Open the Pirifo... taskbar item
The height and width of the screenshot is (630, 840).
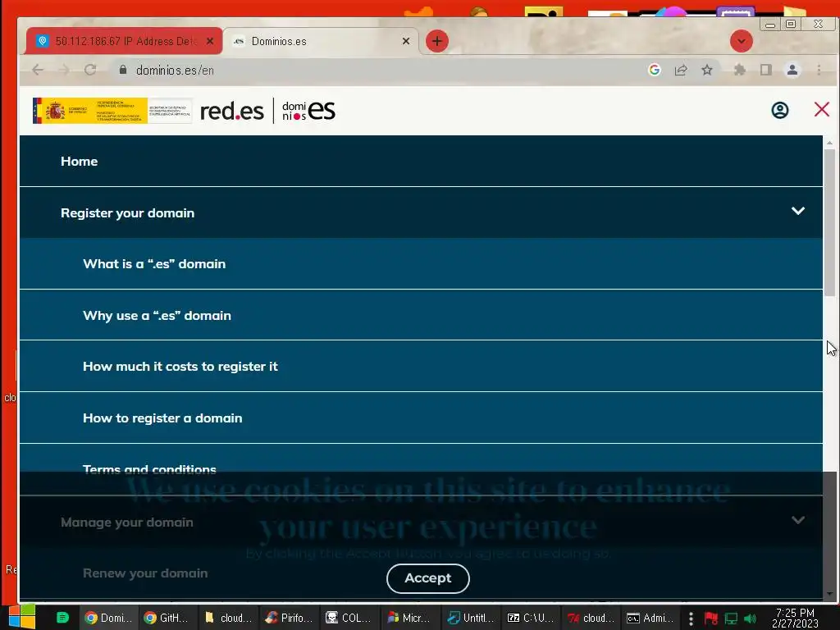click(x=290, y=618)
